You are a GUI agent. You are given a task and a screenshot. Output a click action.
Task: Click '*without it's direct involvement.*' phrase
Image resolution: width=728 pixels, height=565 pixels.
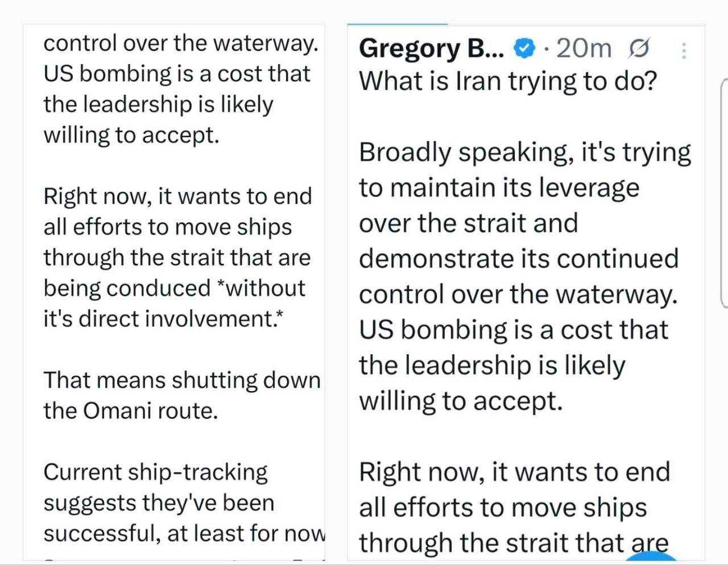174,304
